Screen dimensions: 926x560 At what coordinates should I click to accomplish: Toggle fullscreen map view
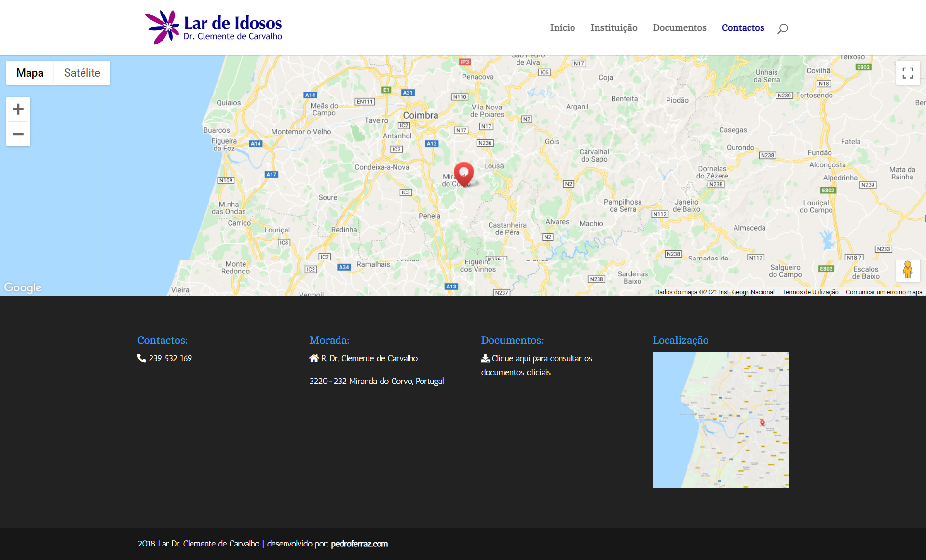pyautogui.click(x=908, y=73)
